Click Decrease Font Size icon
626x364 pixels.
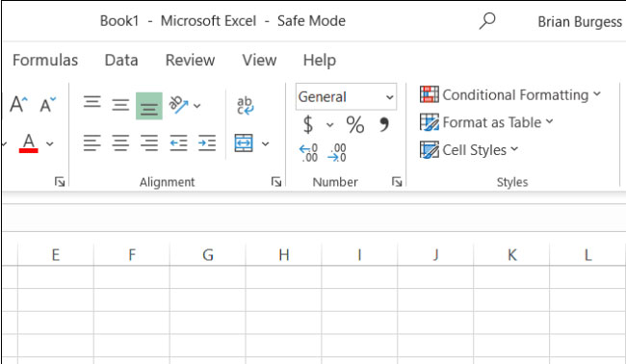[48, 105]
